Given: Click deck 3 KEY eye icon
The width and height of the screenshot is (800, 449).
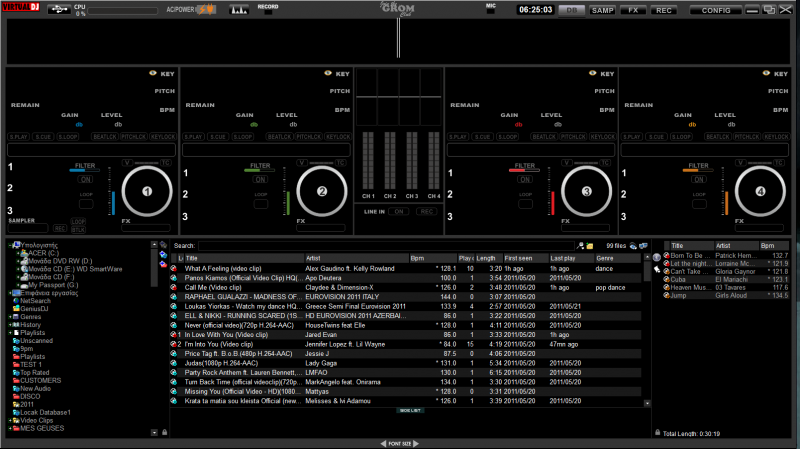Looking at the screenshot, I should pos(592,73).
